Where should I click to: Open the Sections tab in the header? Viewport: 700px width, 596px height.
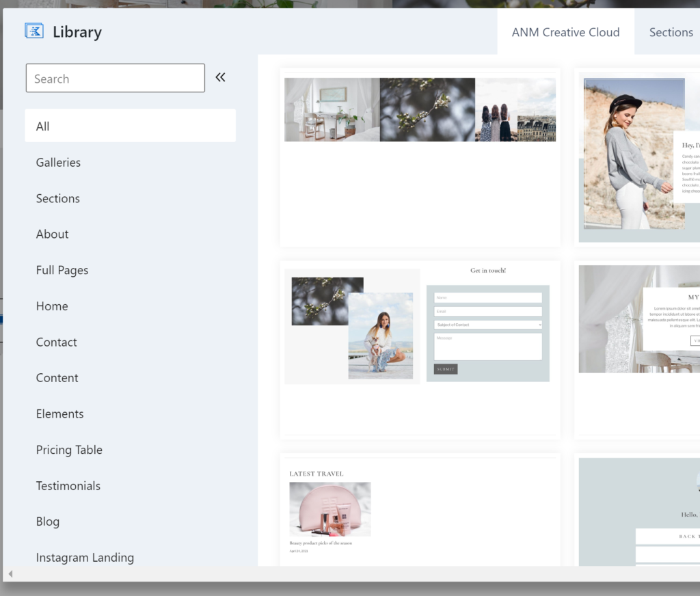670,32
